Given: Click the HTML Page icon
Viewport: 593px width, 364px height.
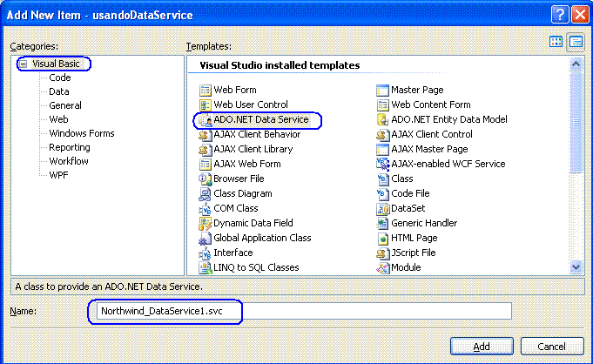Looking at the screenshot, I should 382,238.
